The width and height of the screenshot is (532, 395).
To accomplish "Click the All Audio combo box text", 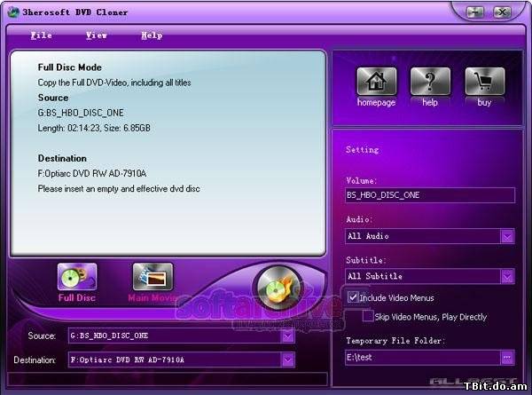I will (x=369, y=236).
